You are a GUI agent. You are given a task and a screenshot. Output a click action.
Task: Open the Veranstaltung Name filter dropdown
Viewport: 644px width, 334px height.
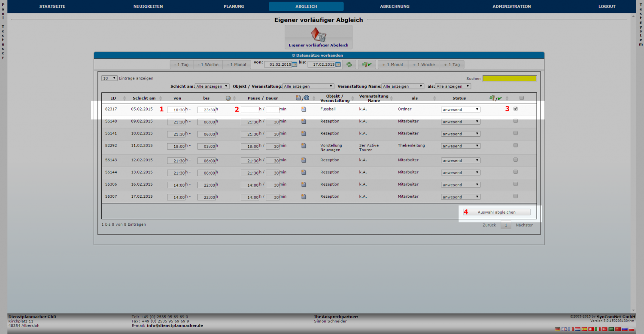point(403,86)
